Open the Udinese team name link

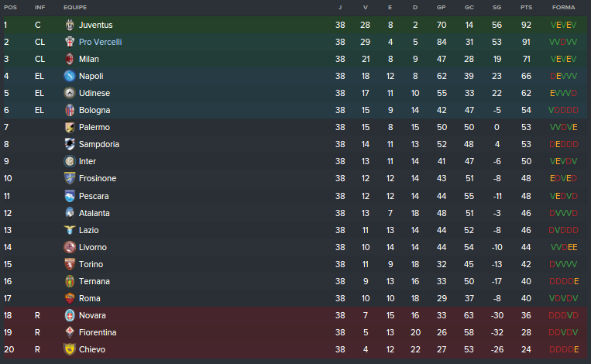94,93
